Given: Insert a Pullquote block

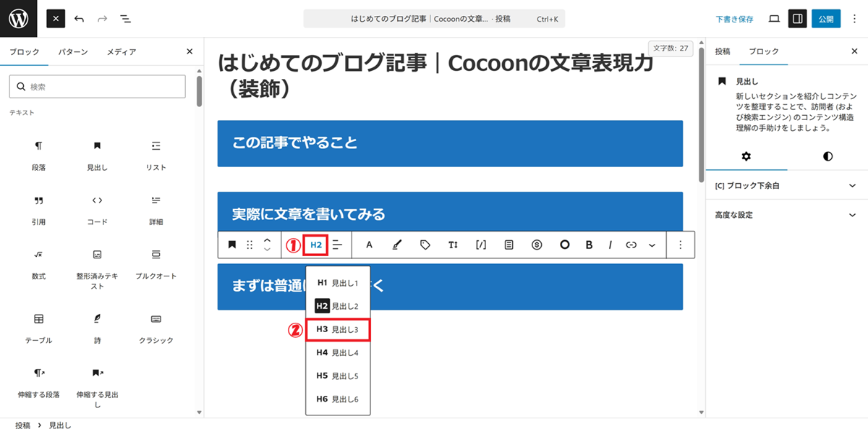Looking at the screenshot, I should [156, 262].
